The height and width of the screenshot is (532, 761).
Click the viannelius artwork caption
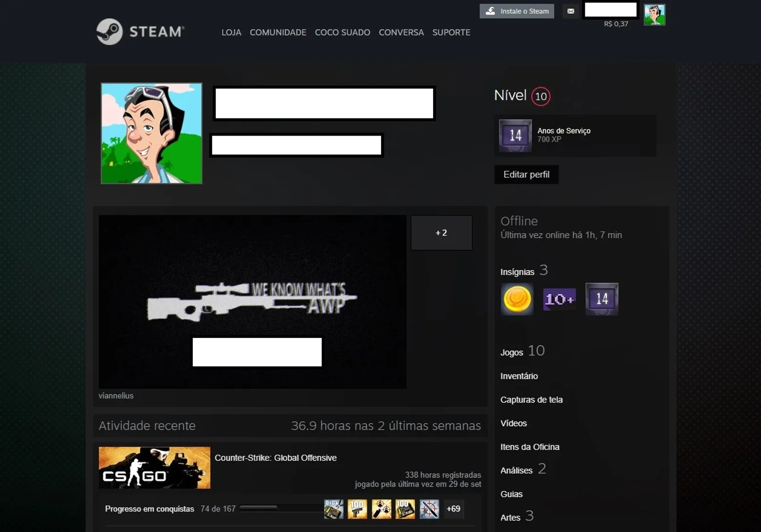pyautogui.click(x=116, y=396)
